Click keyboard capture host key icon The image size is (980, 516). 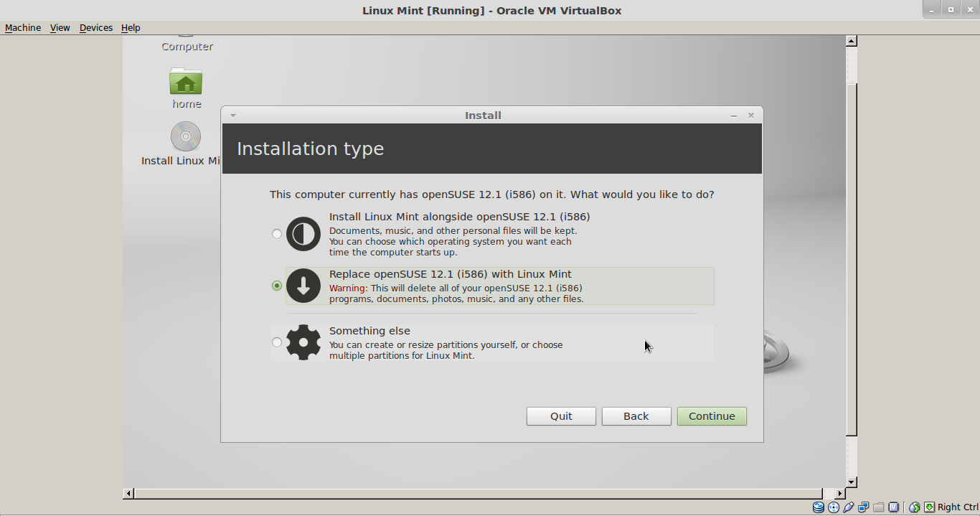(x=930, y=507)
